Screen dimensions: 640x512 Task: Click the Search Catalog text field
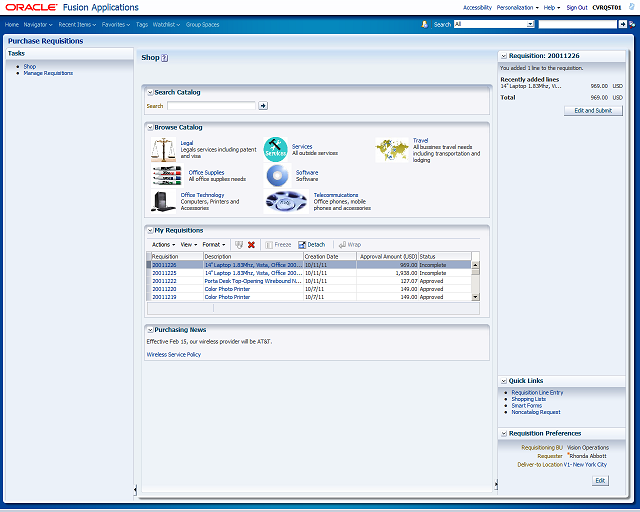point(211,106)
